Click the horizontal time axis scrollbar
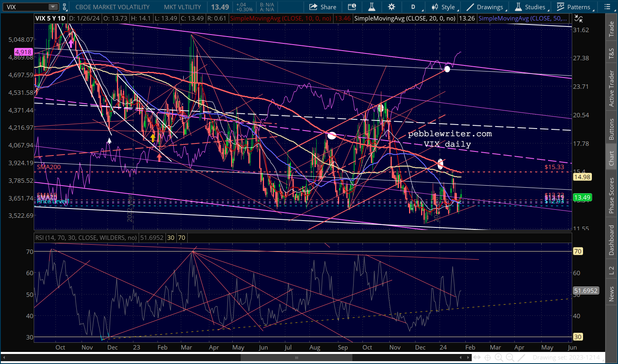618x364 pixels. coord(296,357)
